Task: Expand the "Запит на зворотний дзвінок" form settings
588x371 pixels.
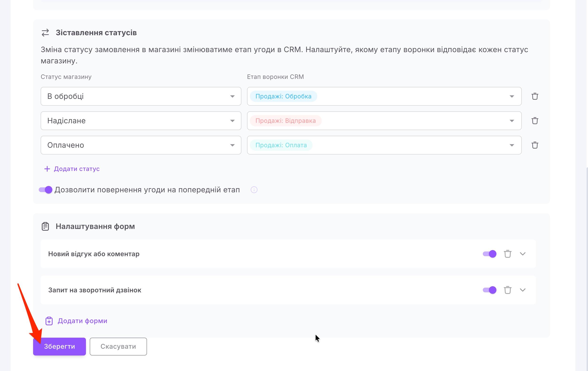Action: pos(522,290)
